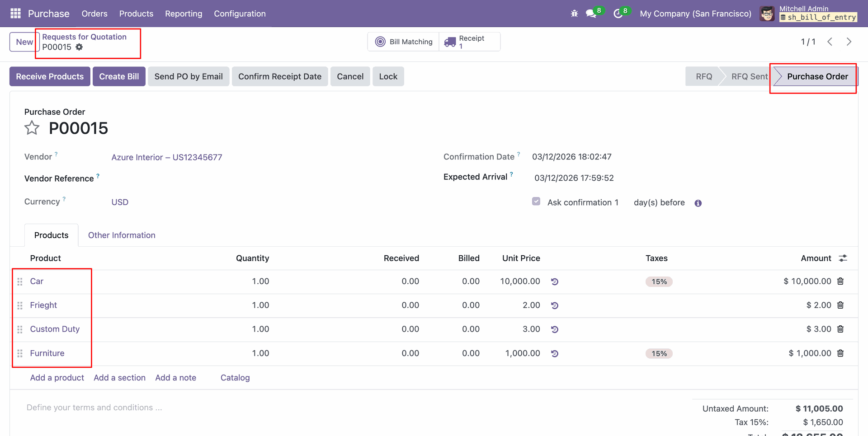Open the chat messages icon
This screenshot has height=436, width=868.
(x=591, y=14)
